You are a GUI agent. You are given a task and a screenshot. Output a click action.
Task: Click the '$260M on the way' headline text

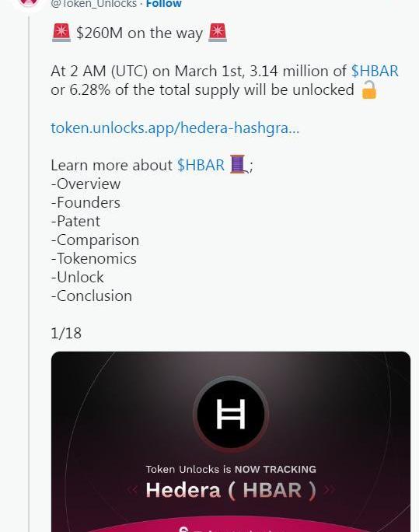[x=139, y=33]
